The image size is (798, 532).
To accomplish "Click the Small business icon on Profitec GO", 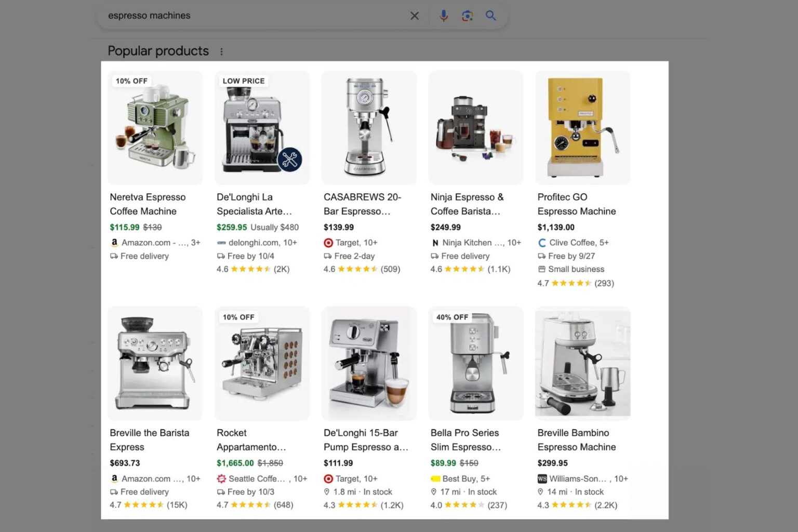I will (541, 269).
